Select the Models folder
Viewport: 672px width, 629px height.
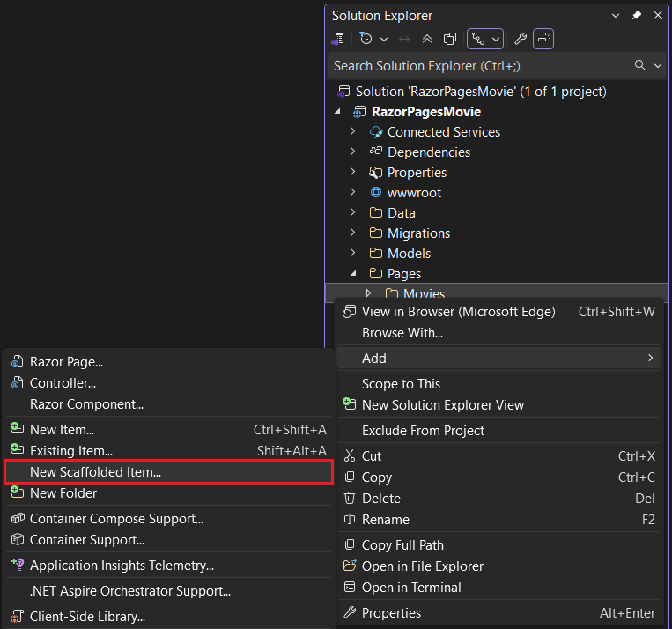click(x=409, y=254)
